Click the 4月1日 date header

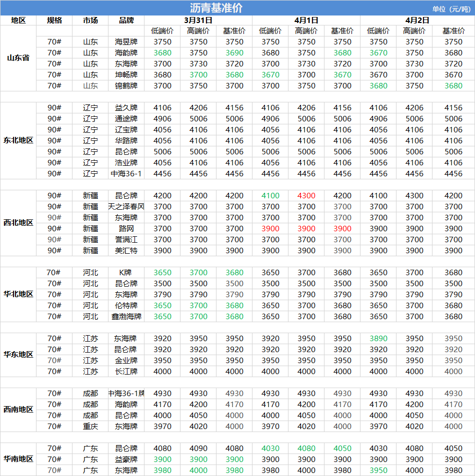pyautogui.click(x=306, y=20)
